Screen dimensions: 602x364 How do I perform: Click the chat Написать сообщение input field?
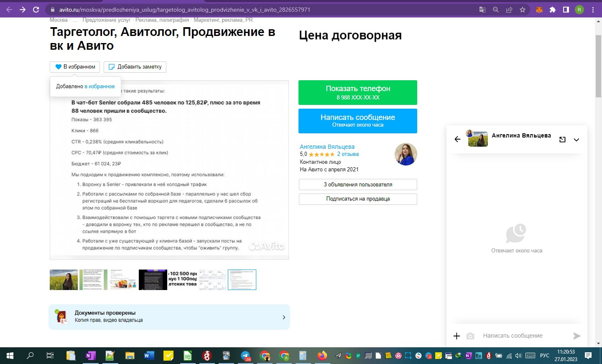click(525, 336)
